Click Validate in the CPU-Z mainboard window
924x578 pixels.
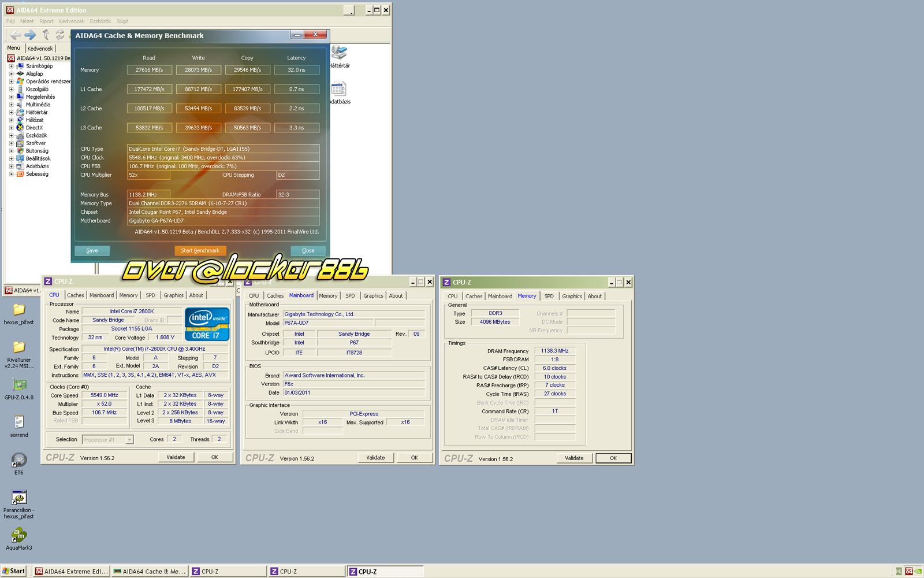click(375, 458)
